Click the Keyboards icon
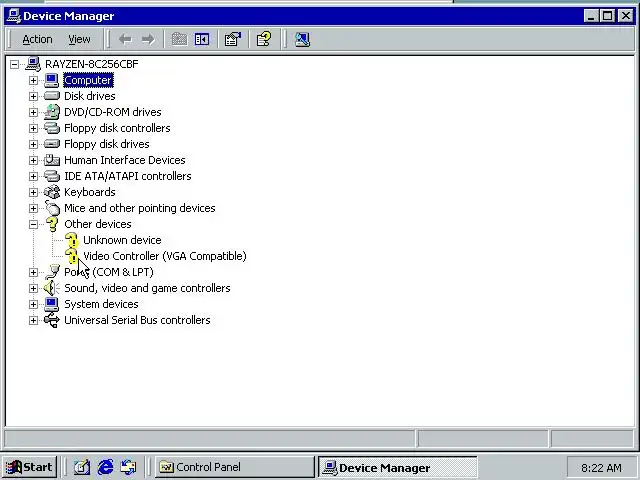The image size is (640, 480). pos(52,192)
